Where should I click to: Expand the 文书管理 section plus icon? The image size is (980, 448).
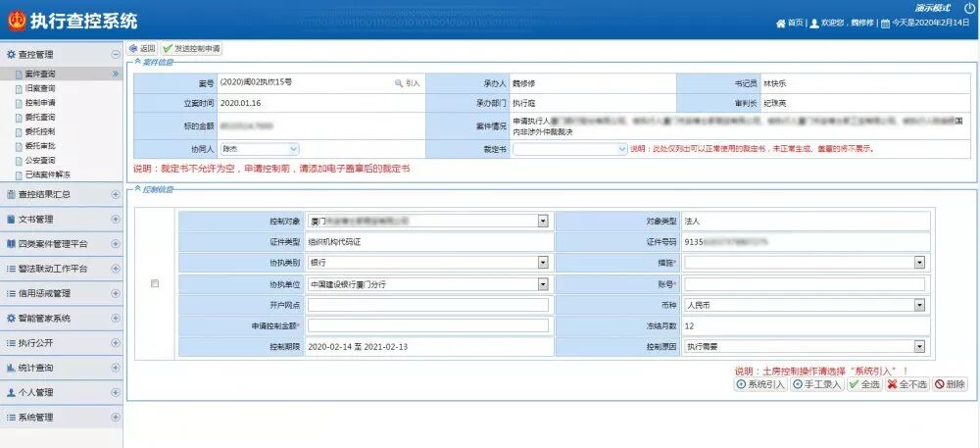click(x=115, y=220)
